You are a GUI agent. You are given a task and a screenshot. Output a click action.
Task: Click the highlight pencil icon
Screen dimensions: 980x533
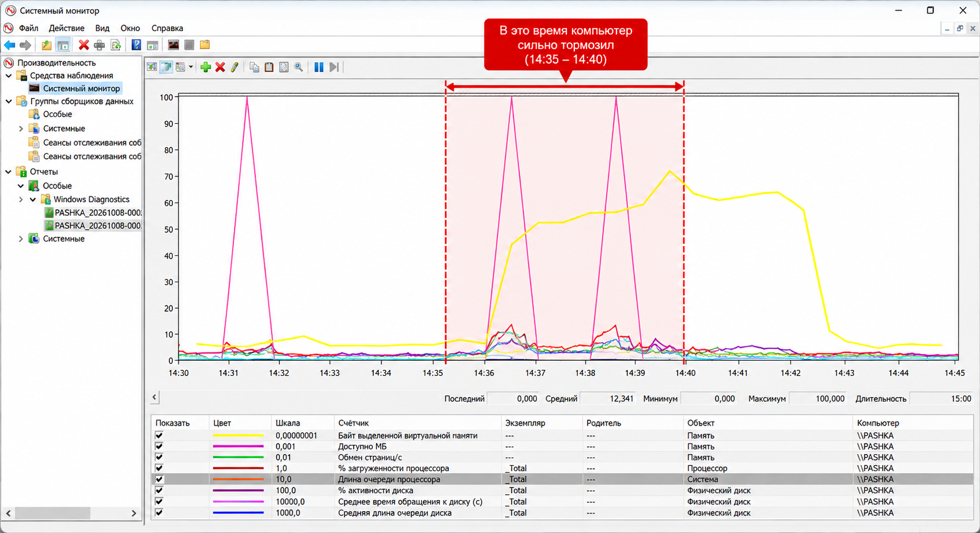(x=234, y=67)
